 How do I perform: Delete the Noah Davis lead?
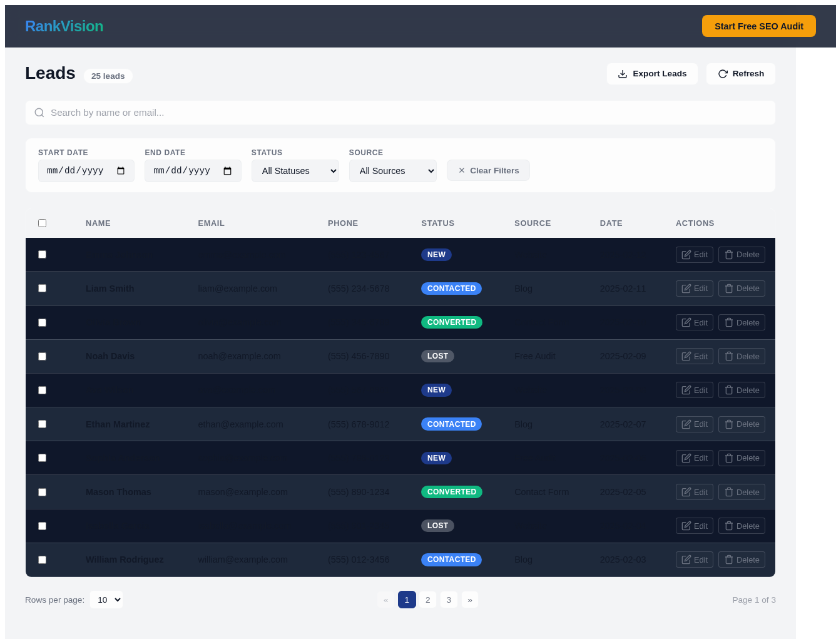click(742, 356)
